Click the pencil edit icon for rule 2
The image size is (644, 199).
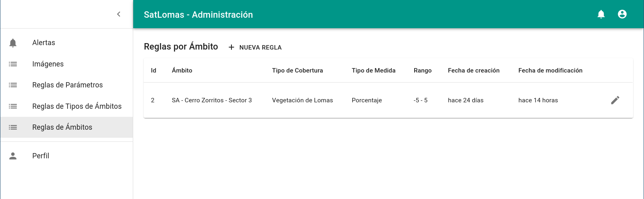(615, 100)
